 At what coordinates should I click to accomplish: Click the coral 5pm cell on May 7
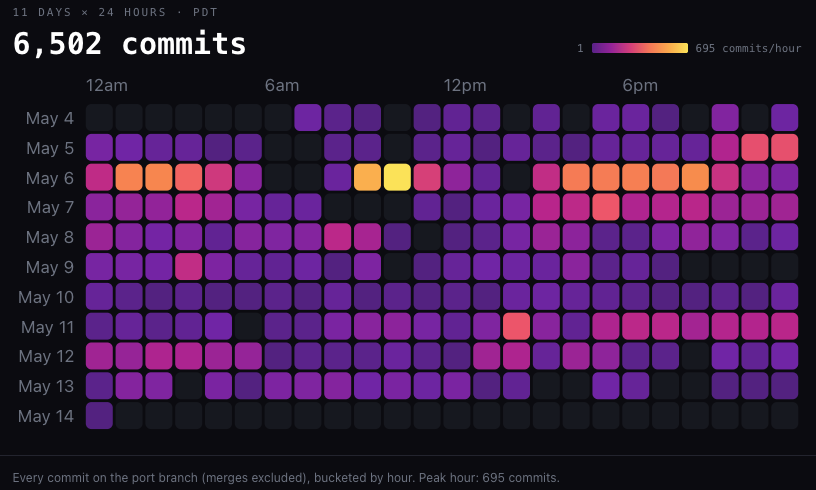point(606,207)
